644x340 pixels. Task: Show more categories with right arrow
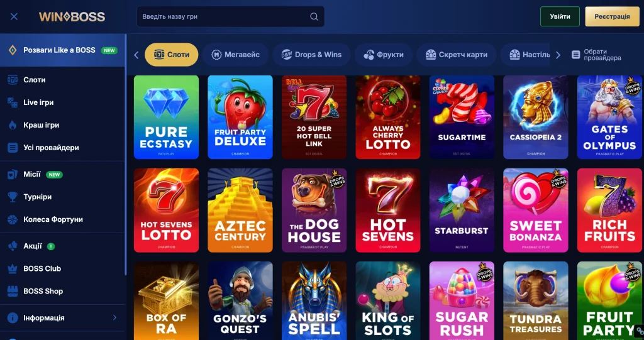pyautogui.click(x=558, y=55)
